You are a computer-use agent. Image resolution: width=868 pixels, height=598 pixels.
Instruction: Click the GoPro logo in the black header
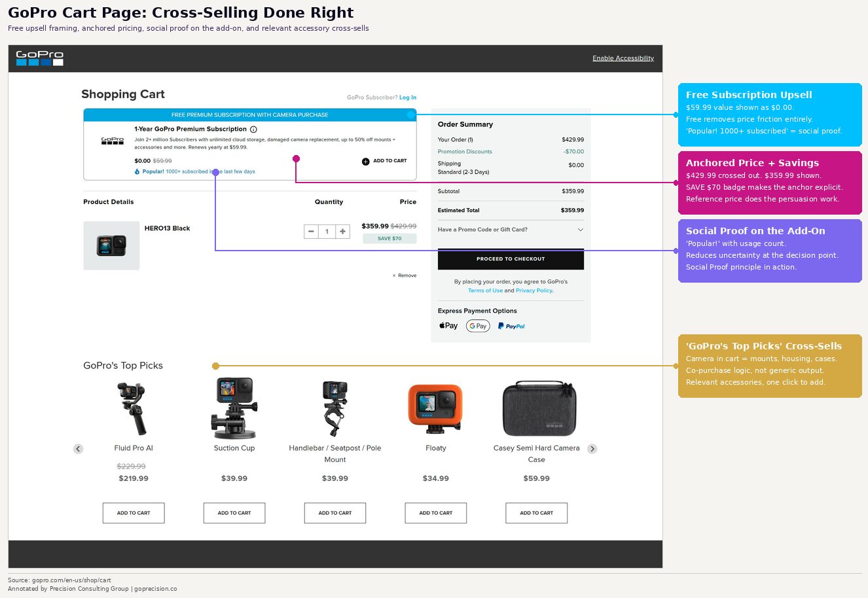(39, 58)
